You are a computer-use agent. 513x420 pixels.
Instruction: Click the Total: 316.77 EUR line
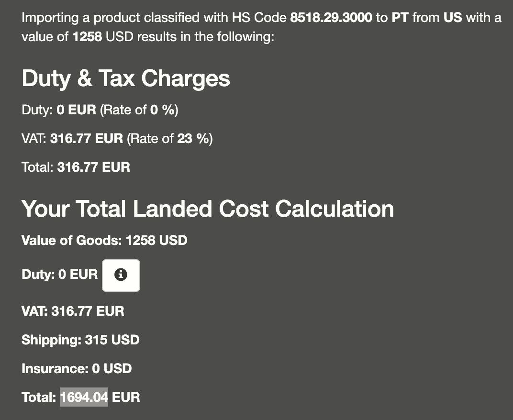(x=76, y=167)
